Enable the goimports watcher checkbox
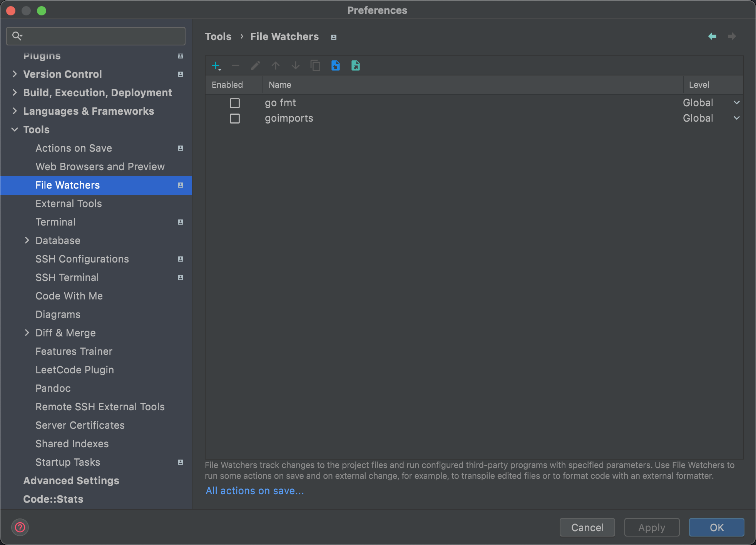Image resolution: width=756 pixels, height=545 pixels. [x=235, y=119]
